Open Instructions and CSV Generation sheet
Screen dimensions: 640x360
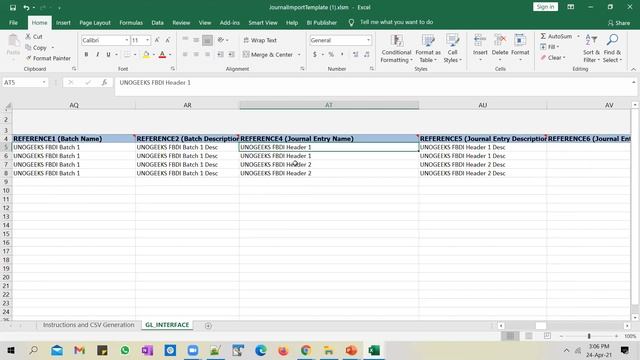[x=89, y=325]
